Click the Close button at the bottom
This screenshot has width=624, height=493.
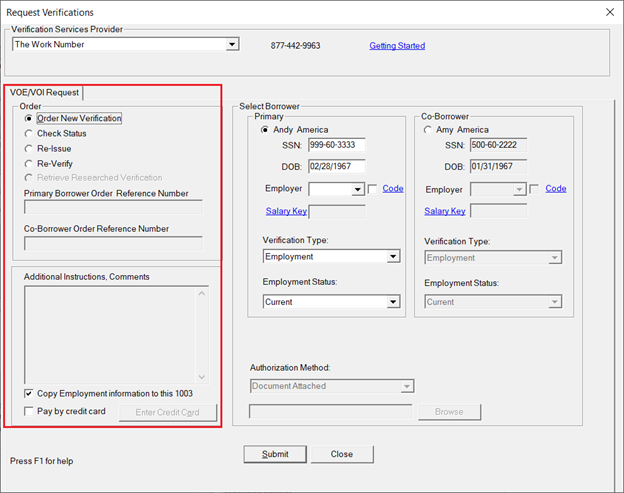click(342, 454)
